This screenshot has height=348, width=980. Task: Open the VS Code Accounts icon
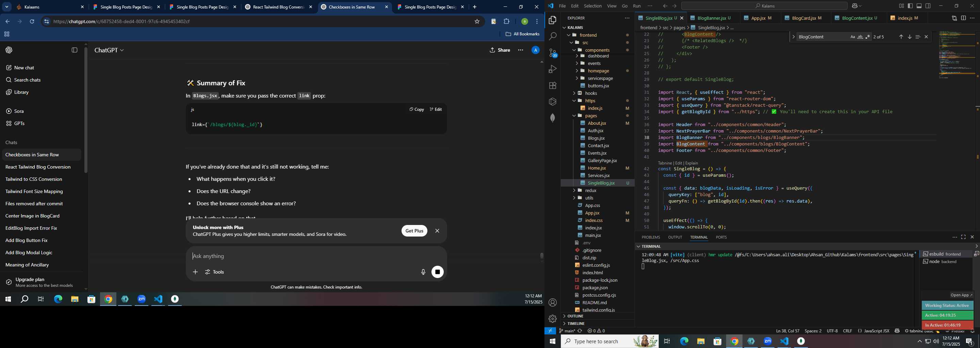(552, 303)
